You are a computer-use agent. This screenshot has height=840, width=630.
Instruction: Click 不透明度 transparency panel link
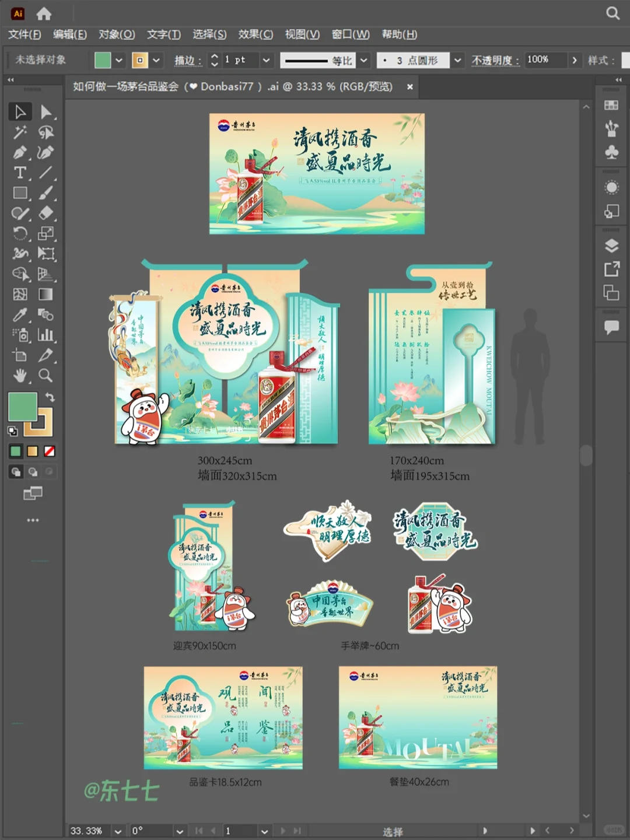495,60
